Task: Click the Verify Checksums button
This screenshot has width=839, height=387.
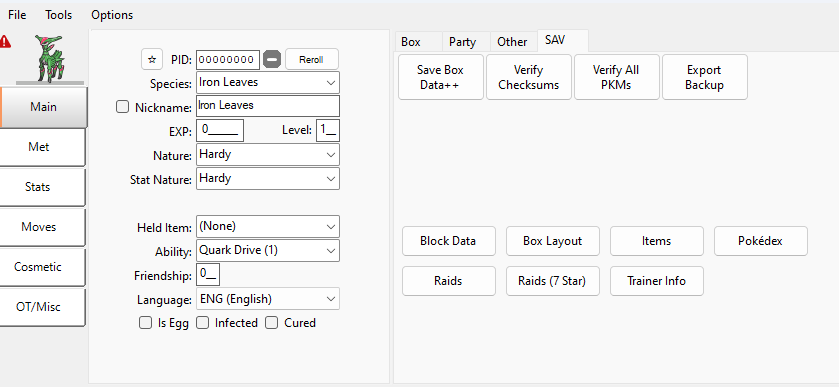Action: point(529,77)
